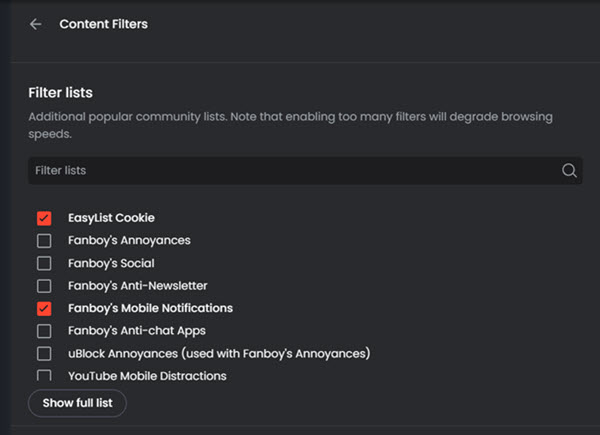Image resolution: width=600 pixels, height=435 pixels.
Task: Toggle the YouTube Mobile Distractions checkbox
Action: 44,376
